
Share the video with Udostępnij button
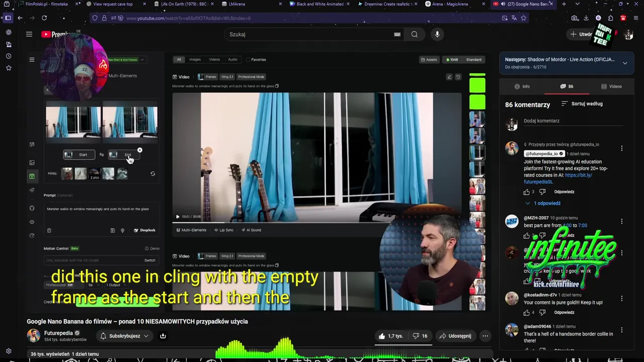pos(455,336)
